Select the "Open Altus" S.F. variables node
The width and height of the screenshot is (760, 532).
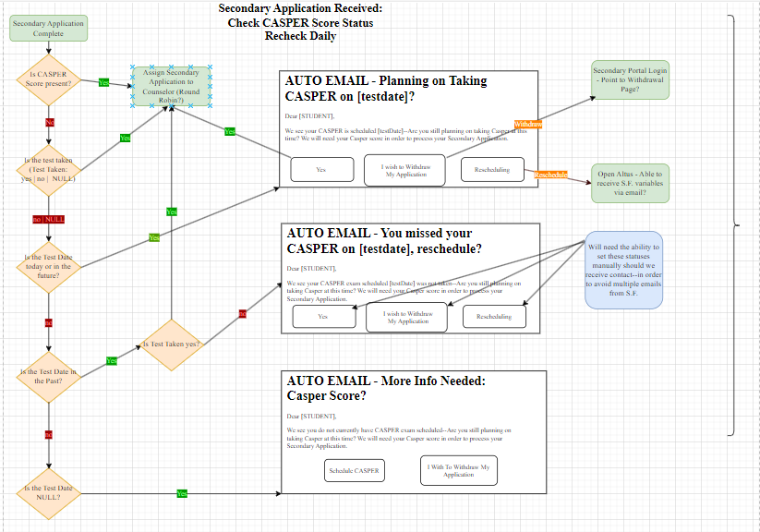[629, 183]
